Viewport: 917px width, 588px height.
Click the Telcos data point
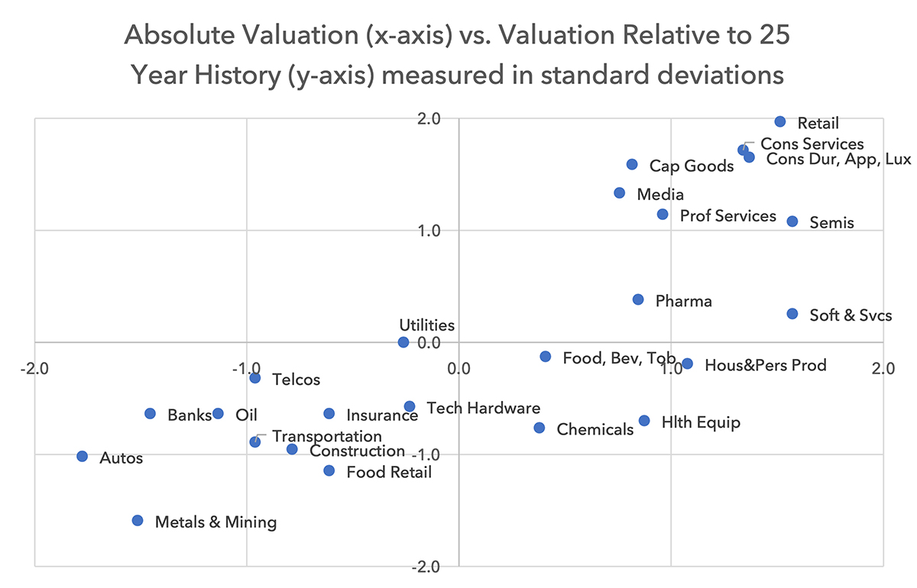pyautogui.click(x=255, y=378)
